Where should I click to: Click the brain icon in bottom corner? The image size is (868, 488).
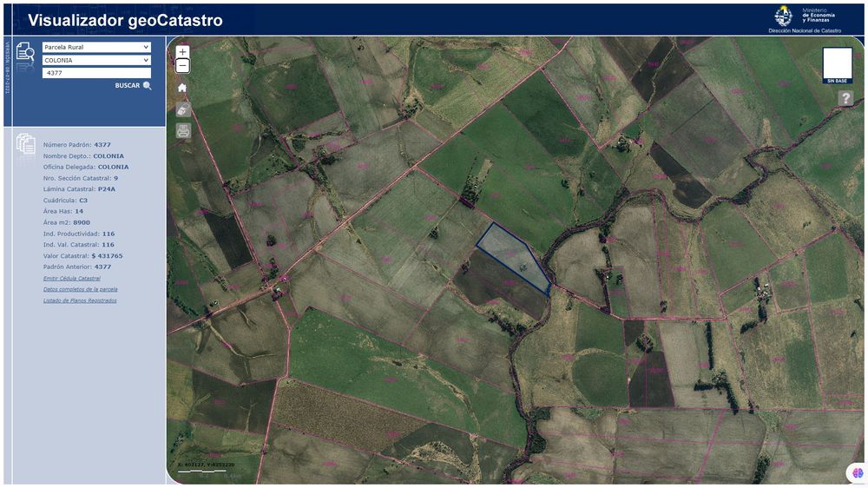click(855, 473)
